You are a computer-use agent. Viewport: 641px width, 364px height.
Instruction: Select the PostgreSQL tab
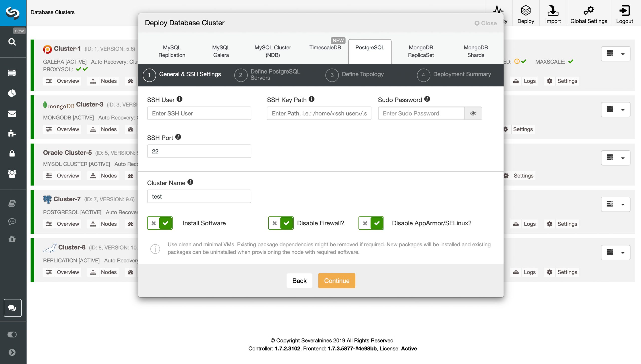tap(370, 51)
